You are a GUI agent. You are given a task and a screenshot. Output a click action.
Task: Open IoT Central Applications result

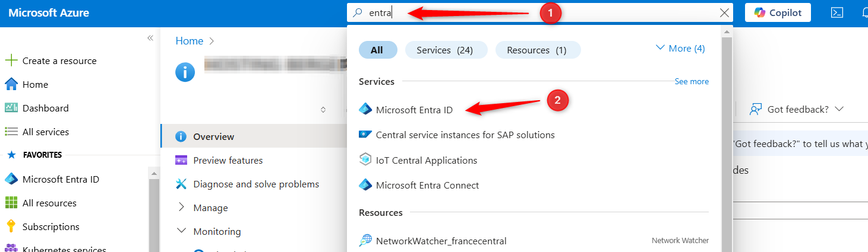pos(418,160)
